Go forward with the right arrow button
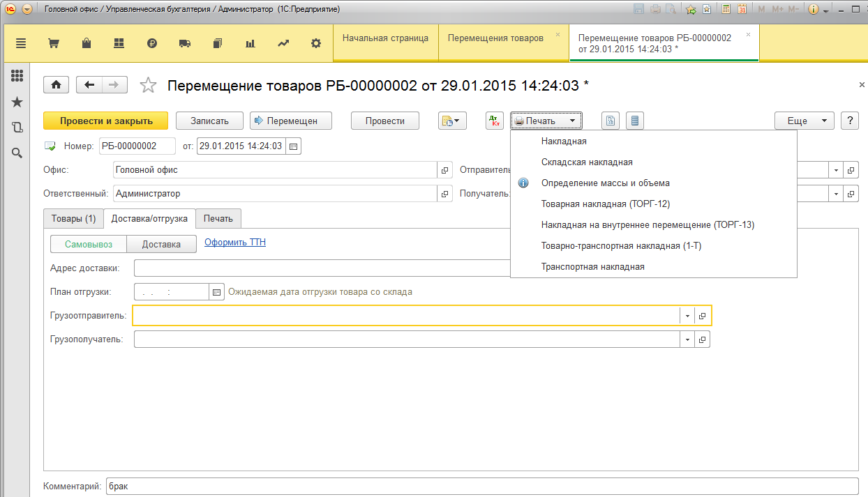This screenshot has height=497, width=868. pyautogui.click(x=114, y=84)
